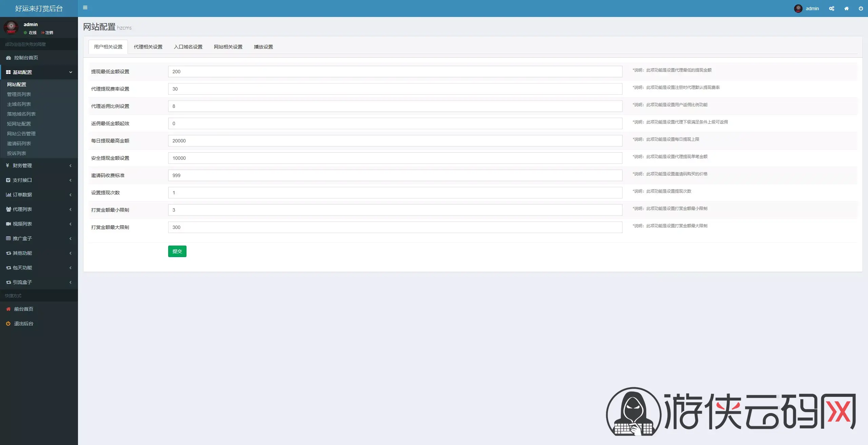This screenshot has height=445, width=868.
Task: Expand the 推广盒子 menu chevron
Action: 71,238
